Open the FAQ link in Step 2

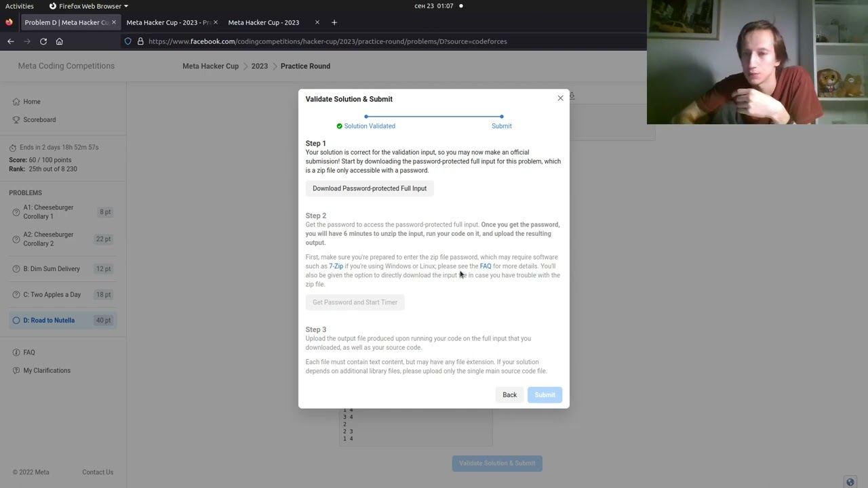click(486, 266)
